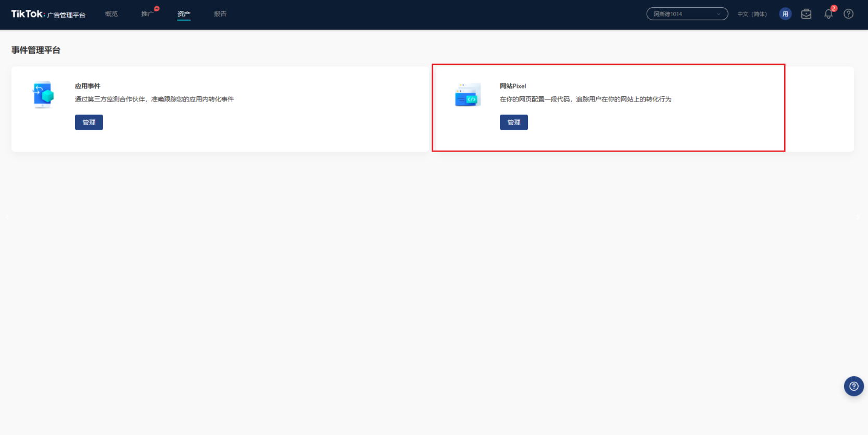Screen dimensions: 868x435
Task: Go to the 报告 reports tab
Action: point(220,14)
